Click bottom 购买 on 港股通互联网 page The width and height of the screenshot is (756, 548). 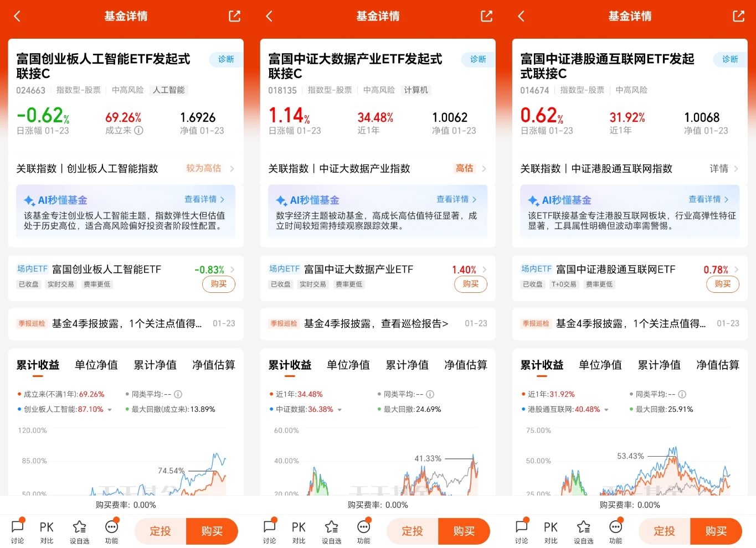(716, 531)
